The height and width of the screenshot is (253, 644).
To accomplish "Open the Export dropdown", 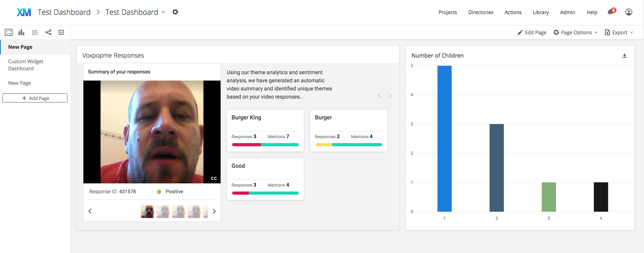I will [x=619, y=33].
